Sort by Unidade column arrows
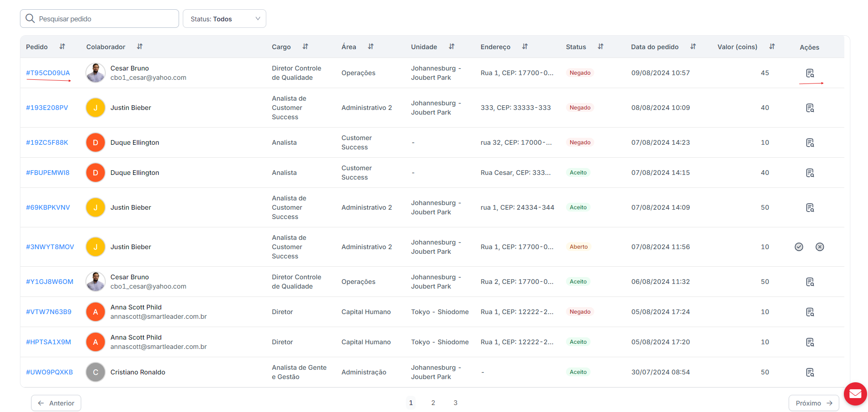The image size is (868, 412). tap(451, 46)
